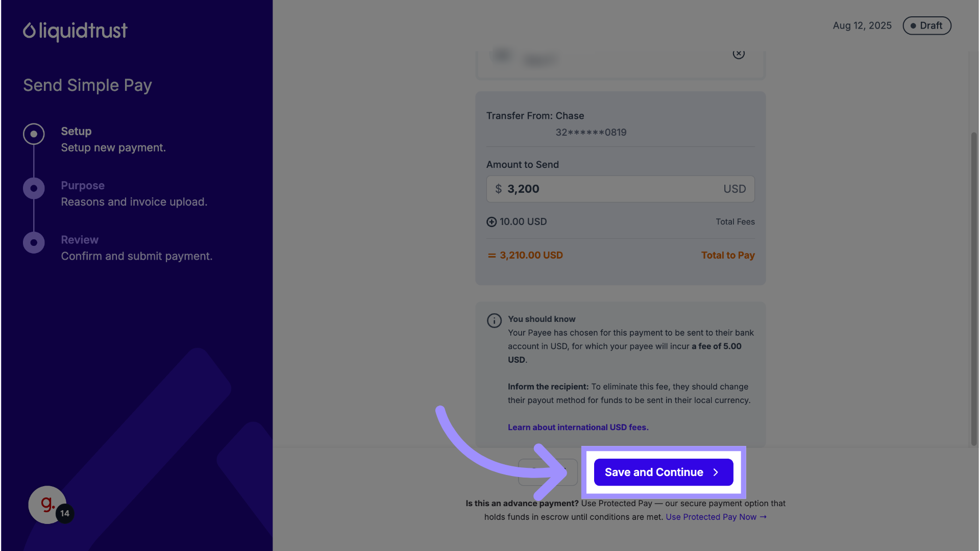Image resolution: width=980 pixels, height=551 pixels.
Task: Remove the payee with the circled X icon
Action: (739, 54)
